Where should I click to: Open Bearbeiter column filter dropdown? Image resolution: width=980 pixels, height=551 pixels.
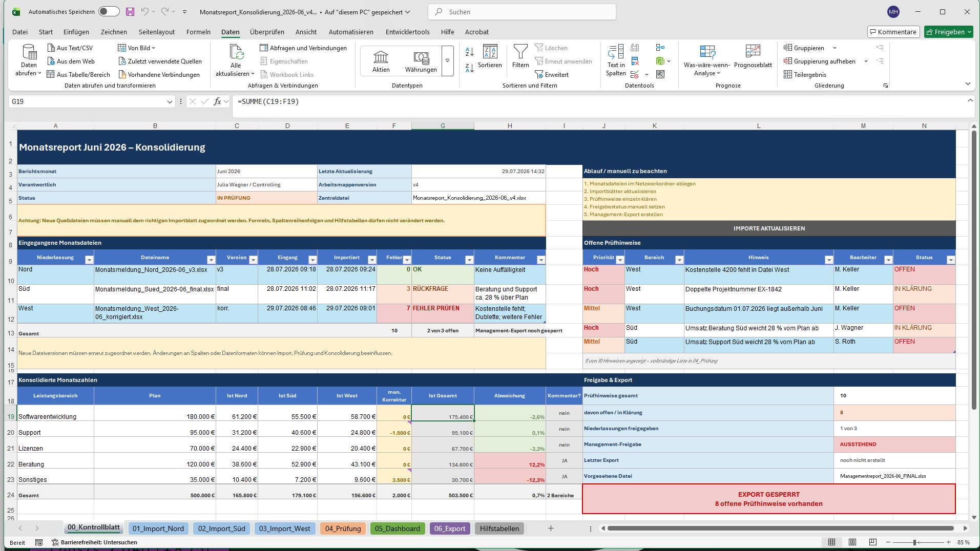click(888, 260)
